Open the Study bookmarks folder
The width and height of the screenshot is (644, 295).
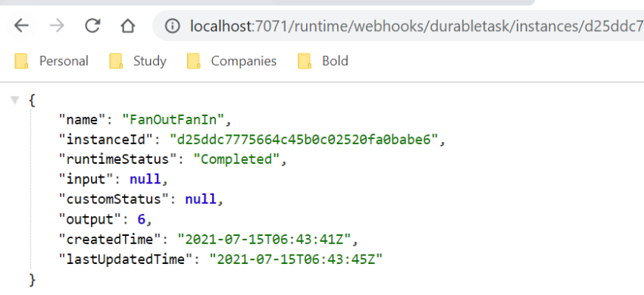(138, 61)
